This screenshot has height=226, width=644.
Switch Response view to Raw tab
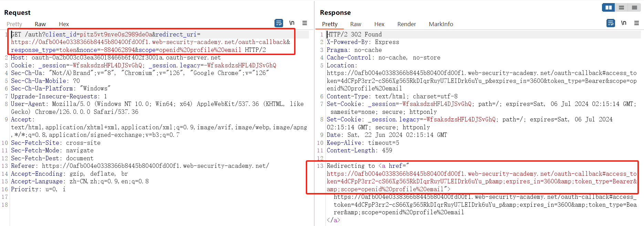point(356,24)
